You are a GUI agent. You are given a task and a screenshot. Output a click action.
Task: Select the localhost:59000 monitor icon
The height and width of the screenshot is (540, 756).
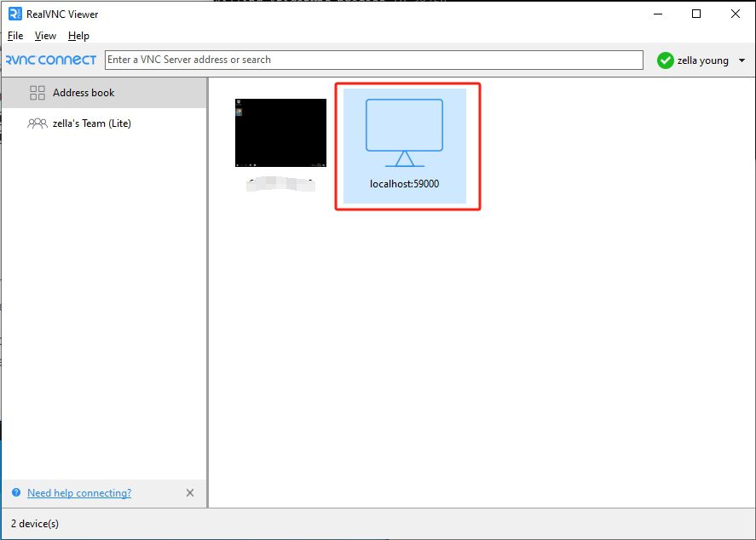click(405, 133)
